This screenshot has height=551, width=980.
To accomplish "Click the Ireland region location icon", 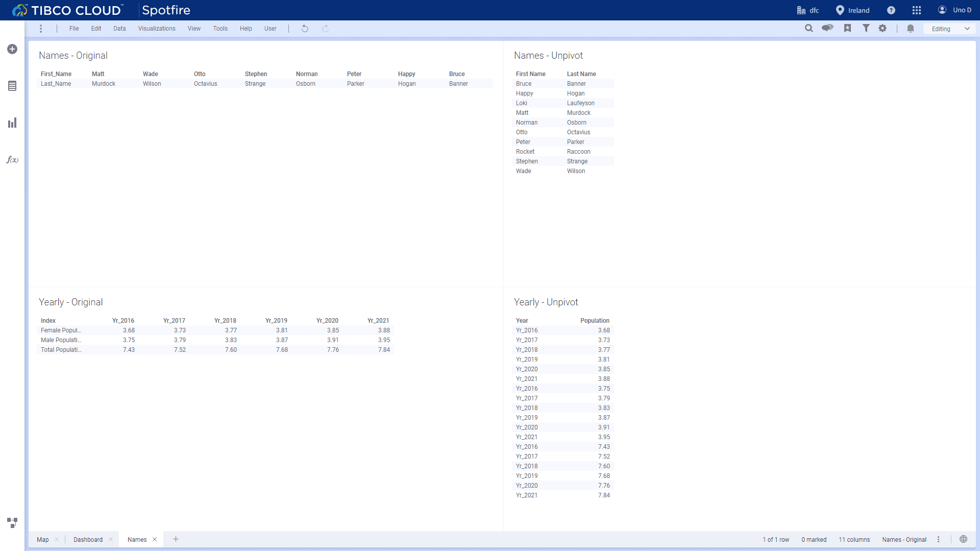I will (840, 10).
